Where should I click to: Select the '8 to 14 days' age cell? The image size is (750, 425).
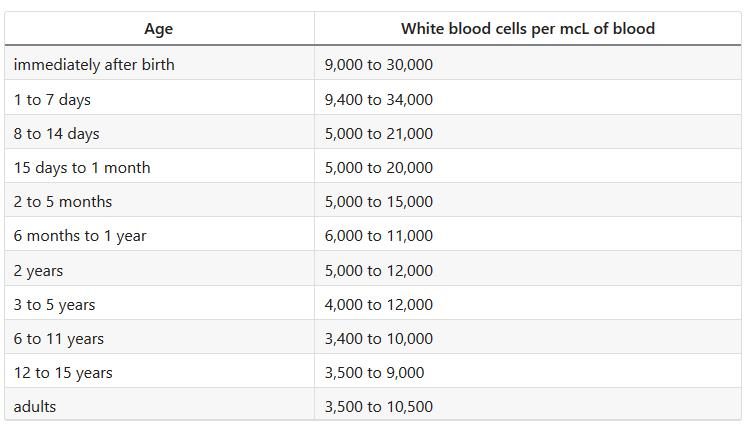(x=159, y=132)
